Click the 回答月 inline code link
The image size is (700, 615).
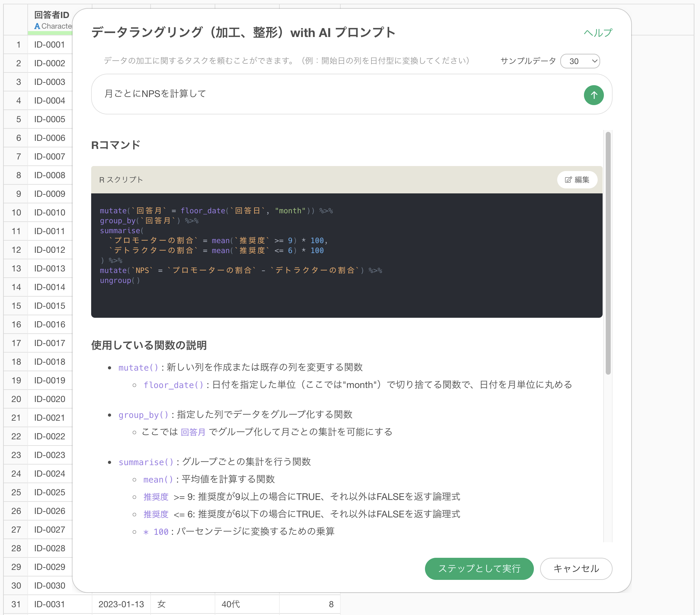pyautogui.click(x=193, y=432)
